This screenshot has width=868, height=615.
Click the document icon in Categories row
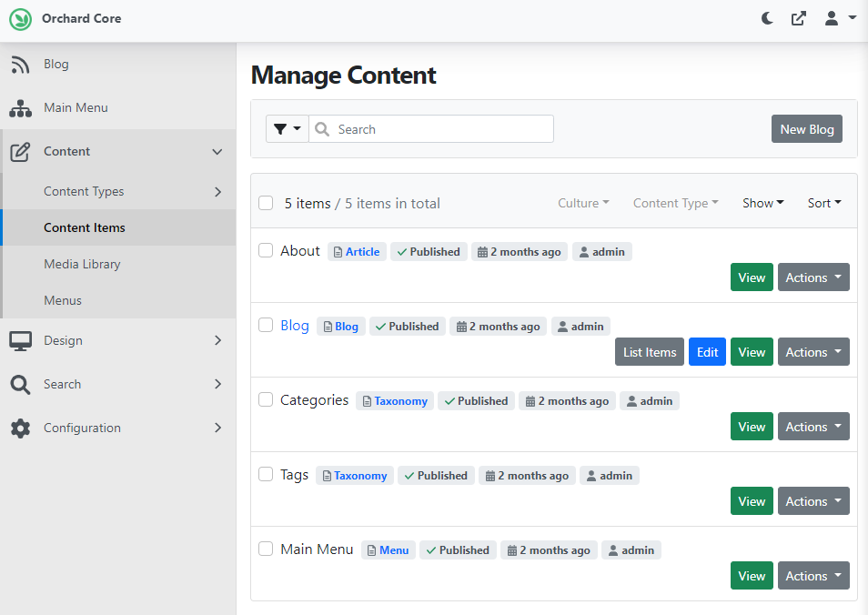367,401
